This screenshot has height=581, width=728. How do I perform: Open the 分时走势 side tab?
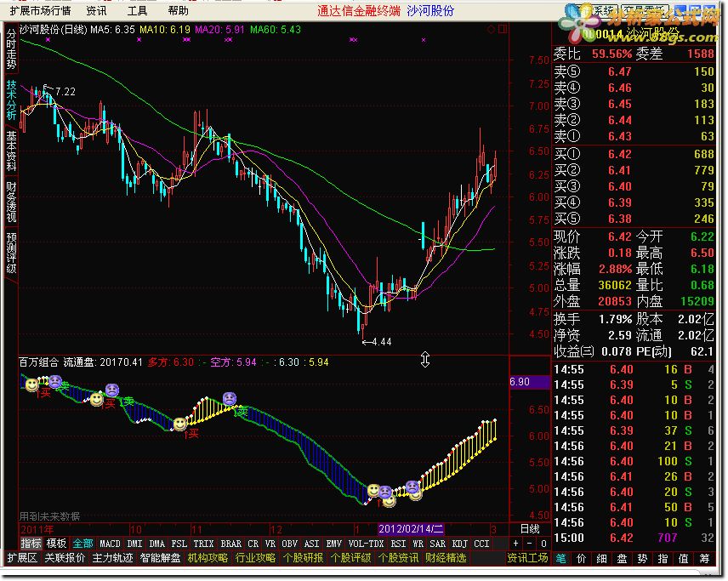pyautogui.click(x=11, y=48)
